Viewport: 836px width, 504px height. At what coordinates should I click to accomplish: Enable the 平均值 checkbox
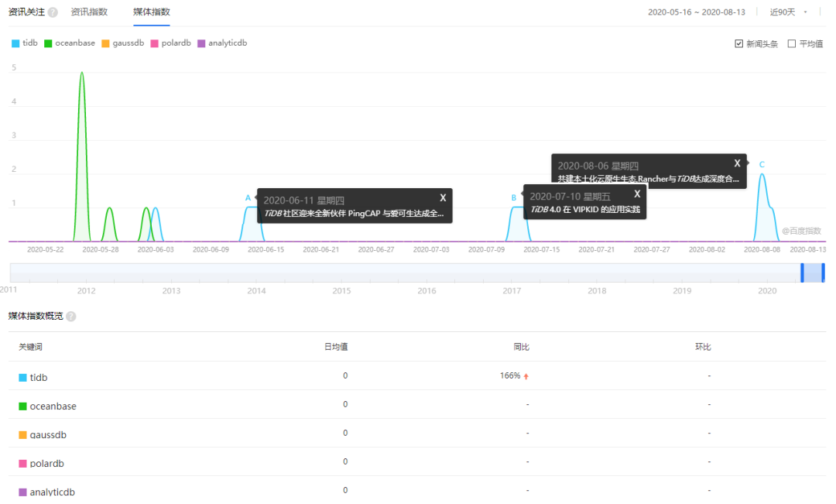pyautogui.click(x=791, y=44)
